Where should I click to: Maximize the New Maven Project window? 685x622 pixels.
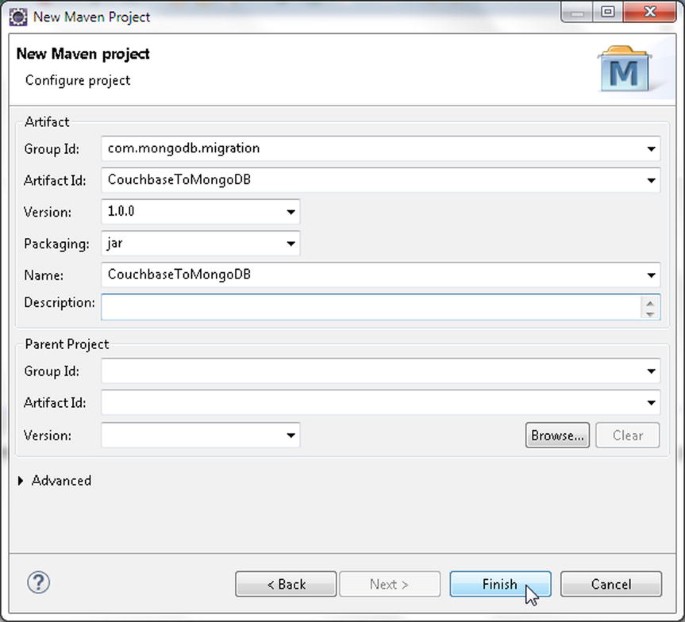click(x=607, y=14)
